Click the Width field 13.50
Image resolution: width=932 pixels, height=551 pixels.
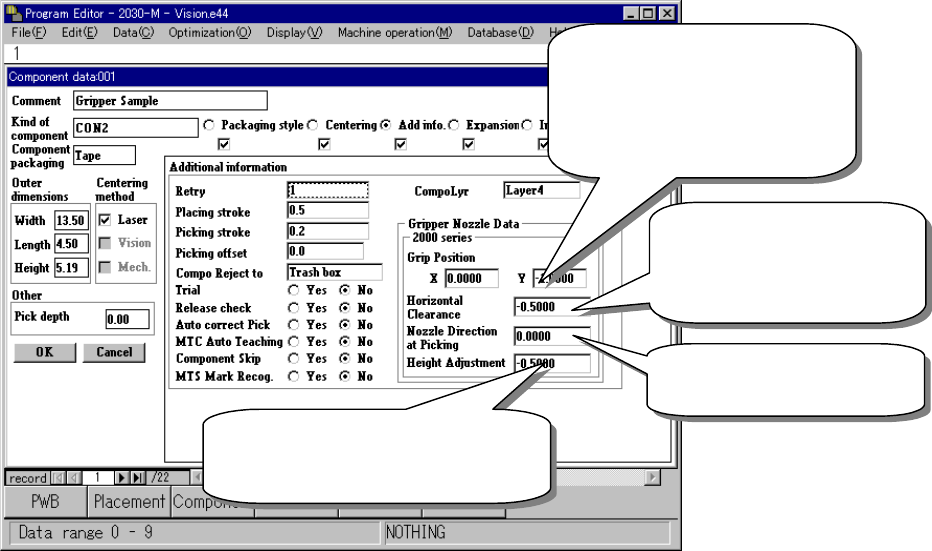coord(71,221)
